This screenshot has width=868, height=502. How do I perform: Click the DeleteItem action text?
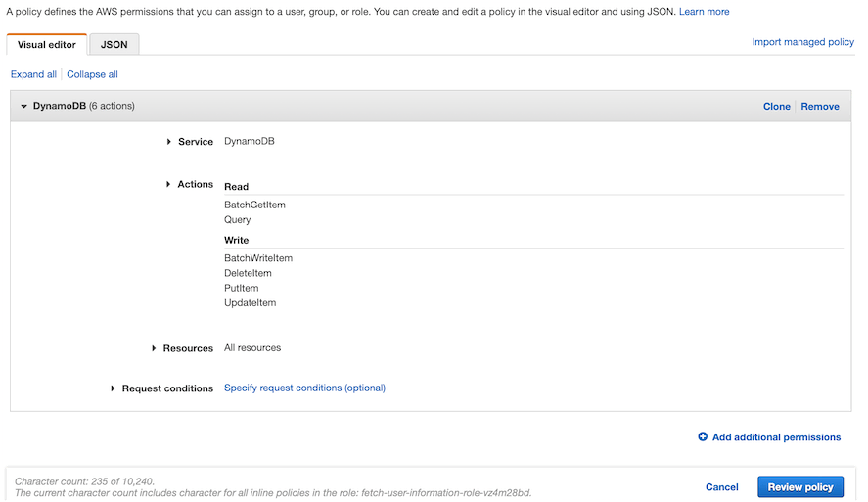point(248,273)
